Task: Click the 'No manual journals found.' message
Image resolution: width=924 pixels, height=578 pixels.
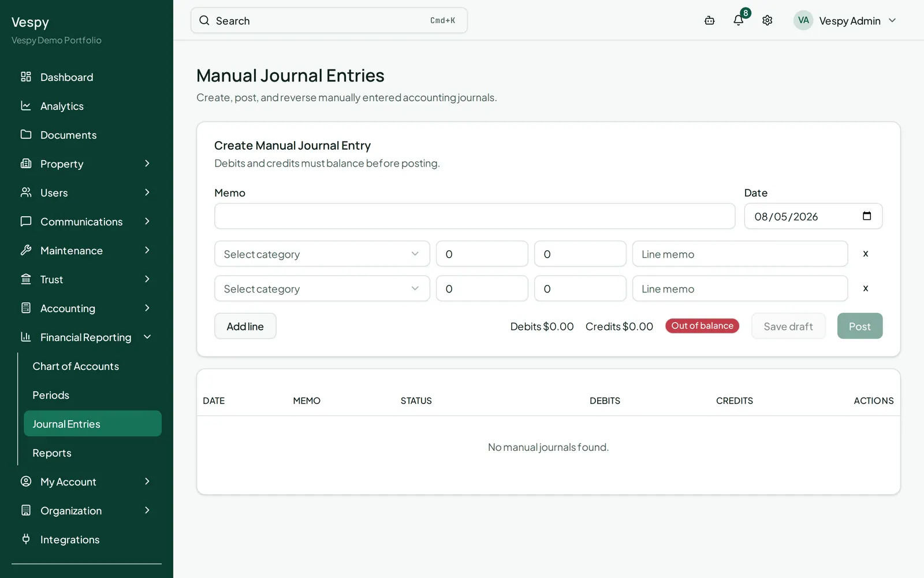Action: (548, 447)
